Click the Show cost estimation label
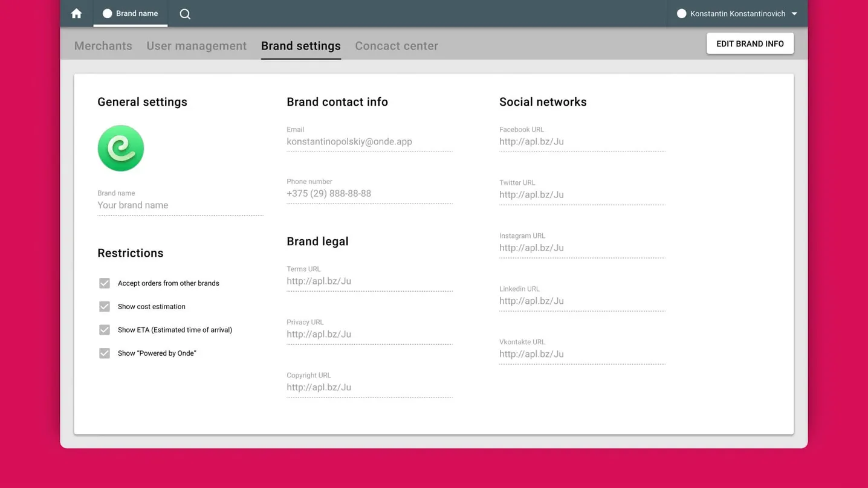Image resolution: width=868 pixels, height=488 pixels. point(152,306)
